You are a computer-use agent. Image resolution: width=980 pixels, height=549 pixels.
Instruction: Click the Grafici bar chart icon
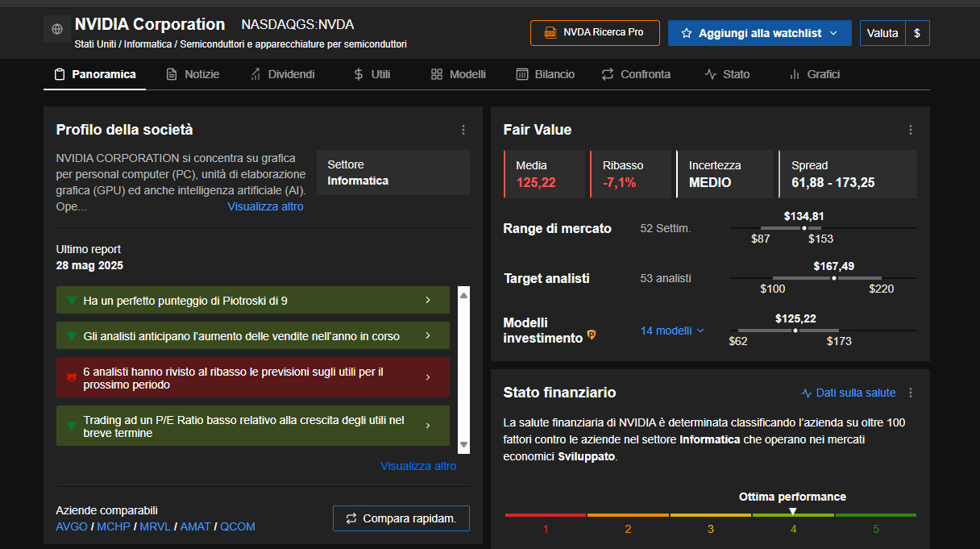(795, 74)
